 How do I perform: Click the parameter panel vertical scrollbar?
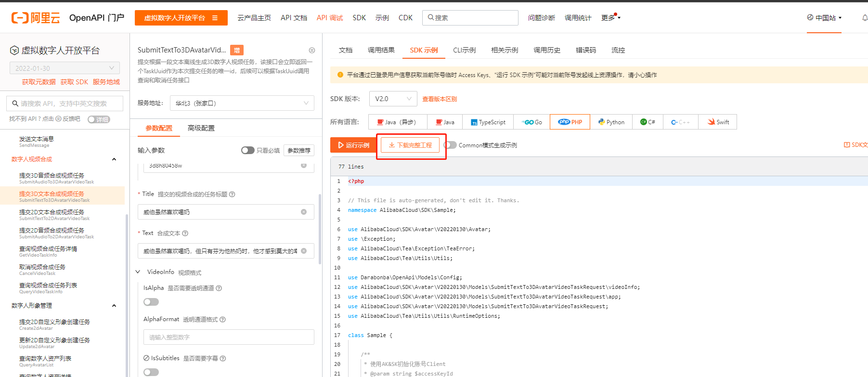click(x=320, y=229)
